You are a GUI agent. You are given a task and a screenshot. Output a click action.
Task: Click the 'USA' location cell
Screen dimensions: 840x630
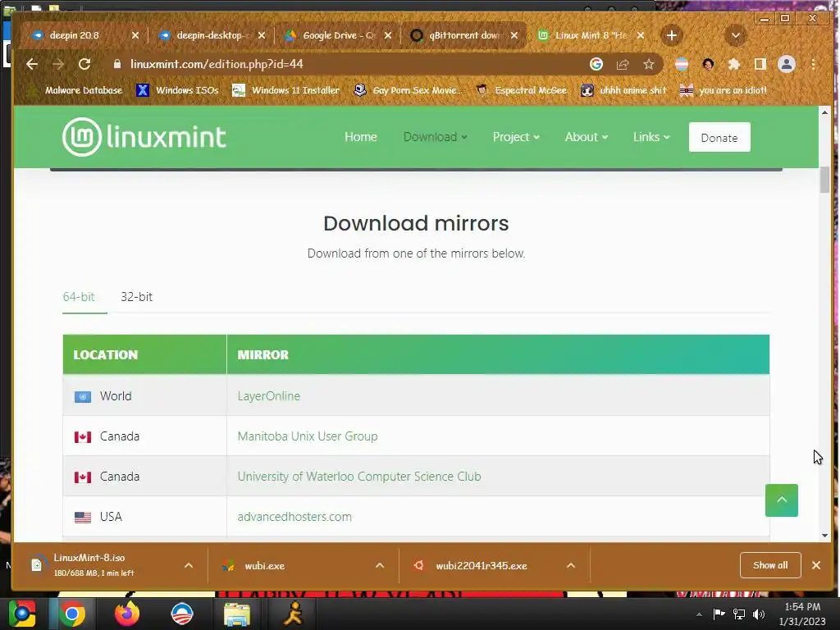point(144,517)
